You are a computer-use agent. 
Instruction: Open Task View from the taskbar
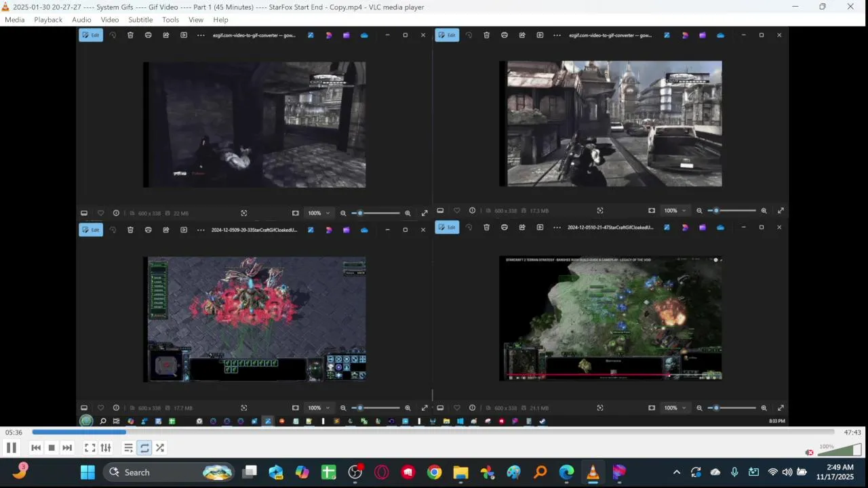[250, 472]
